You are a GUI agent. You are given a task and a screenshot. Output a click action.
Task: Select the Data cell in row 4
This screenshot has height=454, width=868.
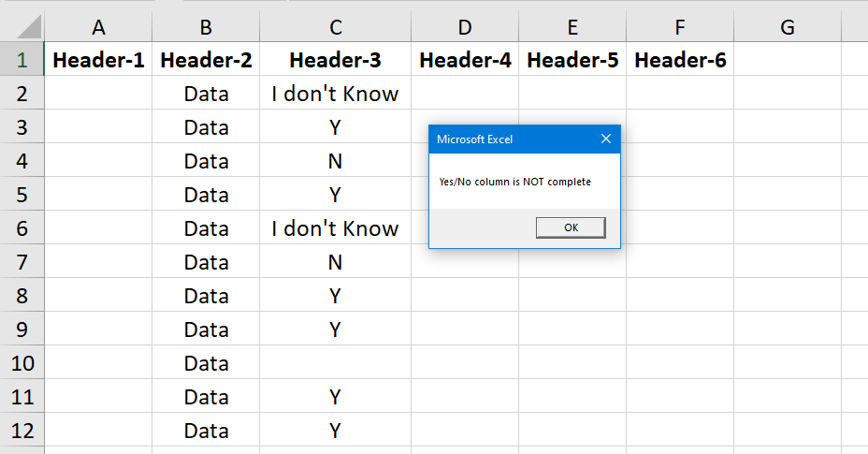coord(206,161)
